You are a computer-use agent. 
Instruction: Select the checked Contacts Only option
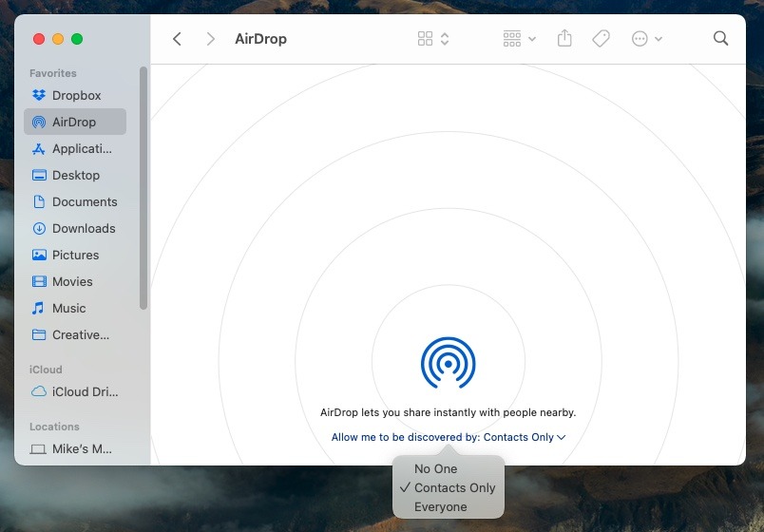tap(454, 487)
